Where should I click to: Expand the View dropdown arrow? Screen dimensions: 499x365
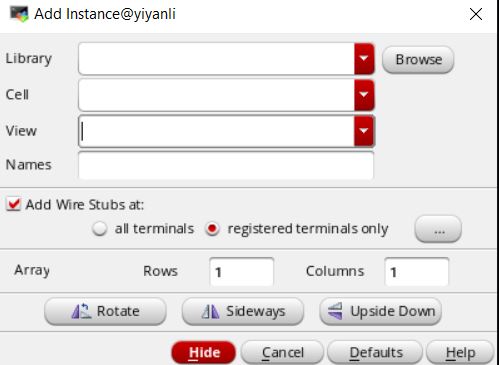[364, 131]
